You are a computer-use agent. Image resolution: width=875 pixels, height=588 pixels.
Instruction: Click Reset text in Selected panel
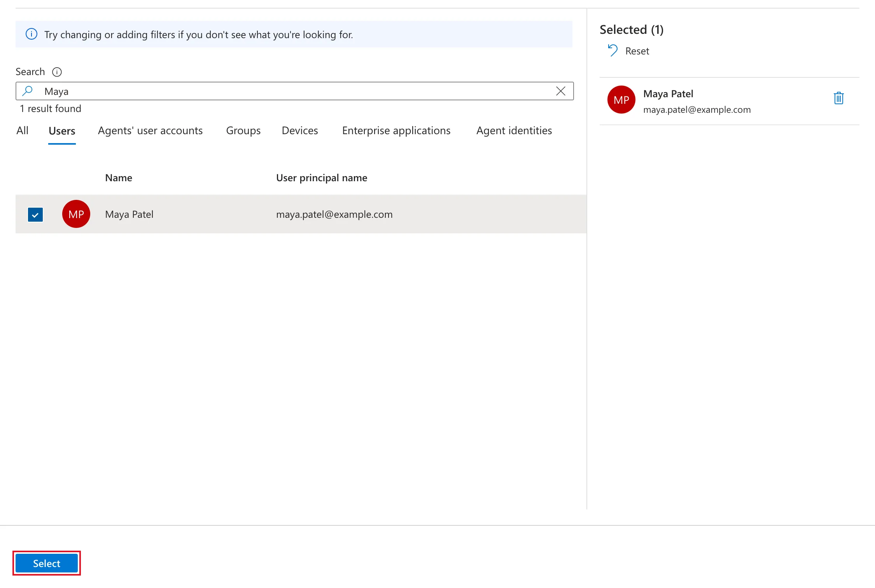point(637,51)
